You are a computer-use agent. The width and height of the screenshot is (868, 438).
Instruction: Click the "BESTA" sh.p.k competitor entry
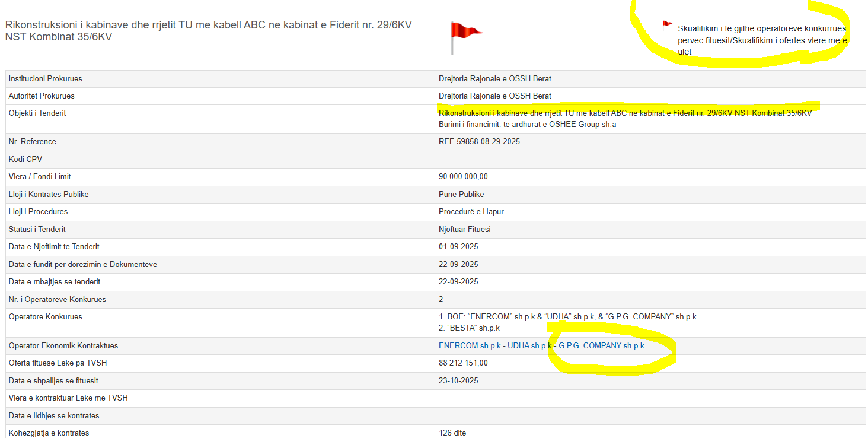[469, 328]
